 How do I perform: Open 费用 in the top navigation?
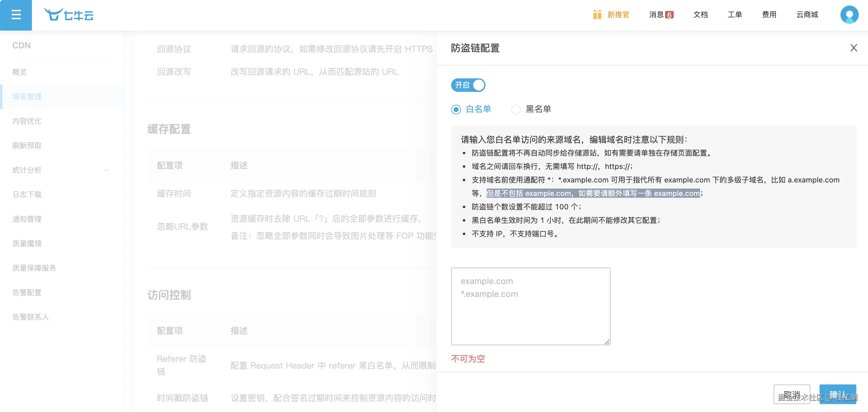point(769,15)
